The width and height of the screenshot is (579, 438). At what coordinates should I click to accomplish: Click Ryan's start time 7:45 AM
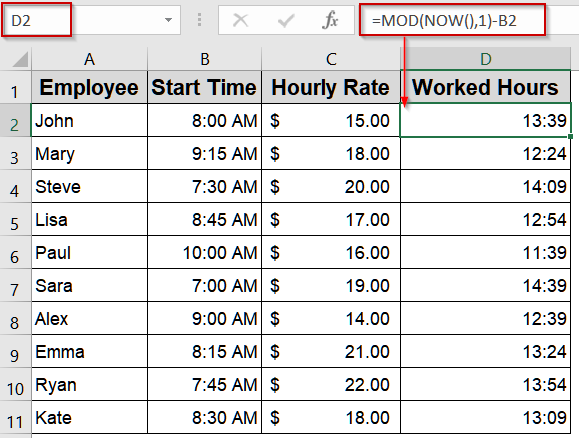(204, 384)
